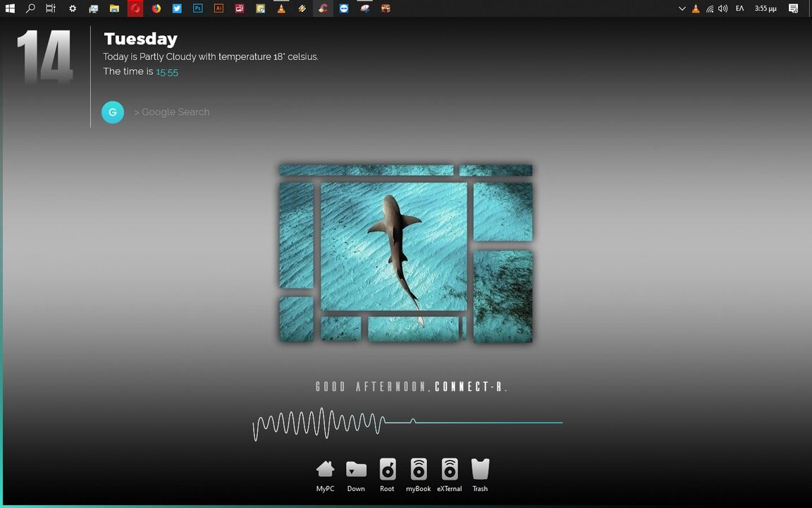Open the Trash launcher icon

click(480, 468)
